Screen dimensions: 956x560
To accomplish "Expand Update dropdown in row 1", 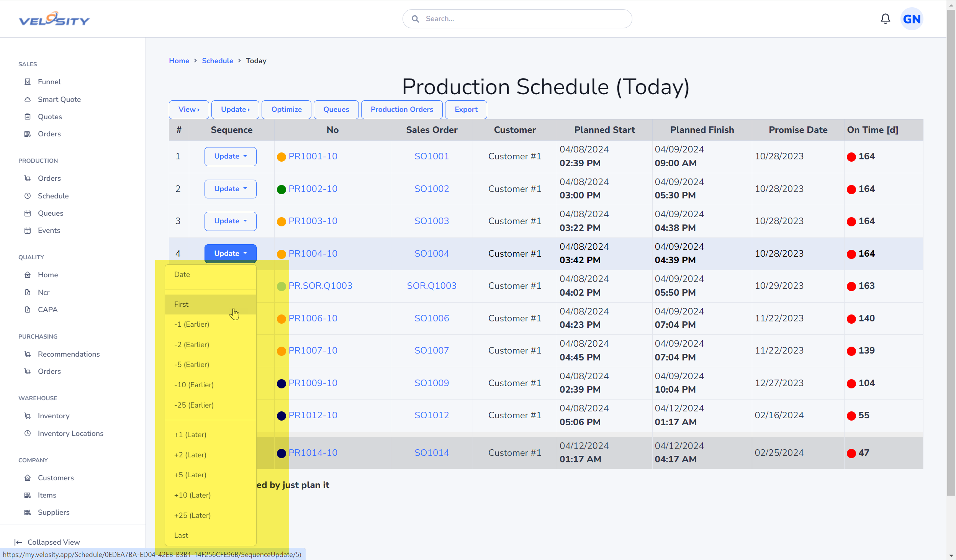I will (230, 156).
